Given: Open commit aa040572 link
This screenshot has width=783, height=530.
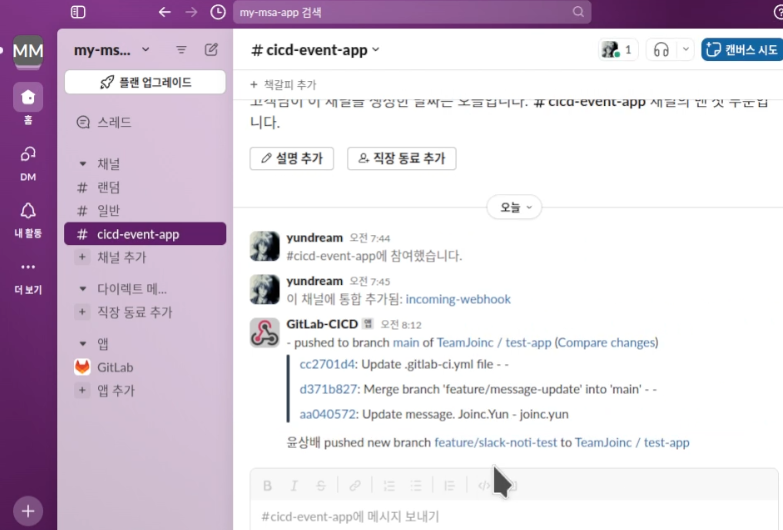Looking at the screenshot, I should 327,414.
